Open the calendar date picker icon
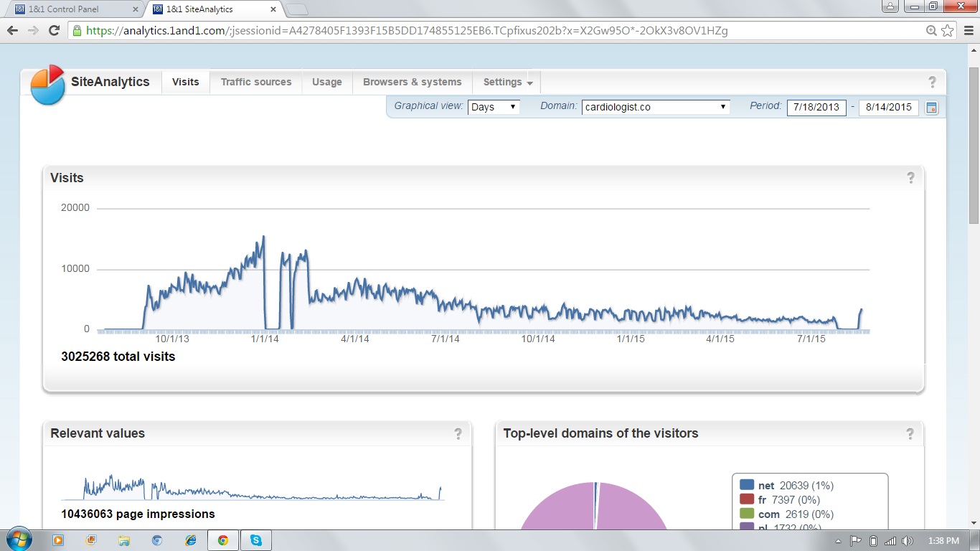The height and width of the screenshot is (551, 980). tap(931, 108)
